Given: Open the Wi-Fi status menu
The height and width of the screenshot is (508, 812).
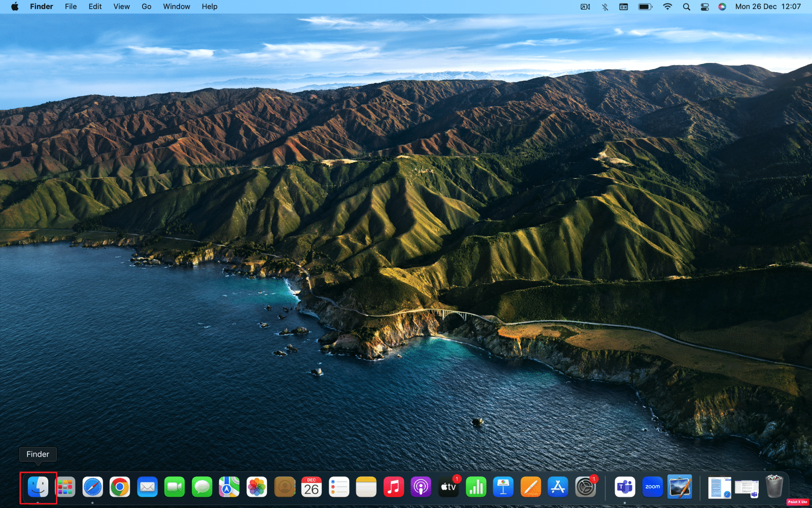Looking at the screenshot, I should [667, 7].
